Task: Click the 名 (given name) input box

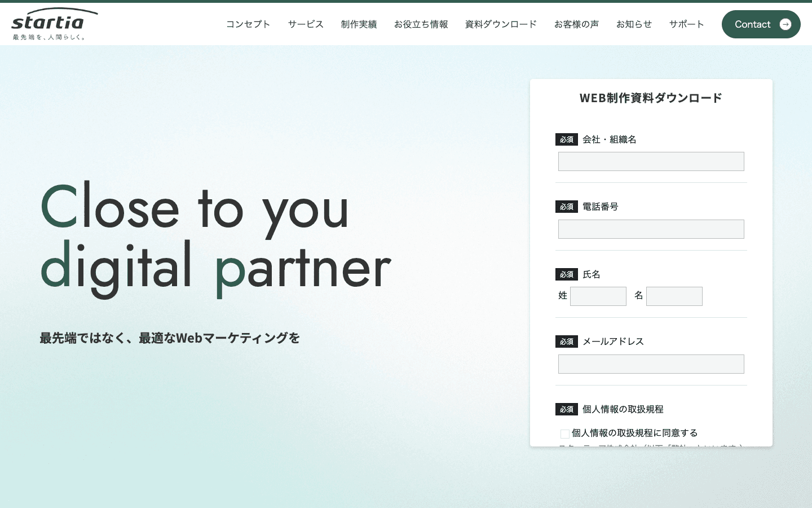Action: 674,296
